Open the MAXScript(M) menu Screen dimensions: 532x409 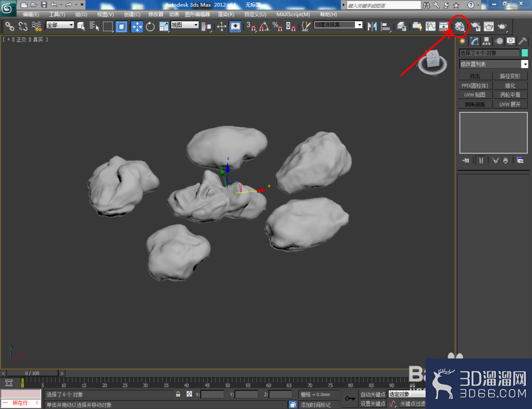coord(293,14)
